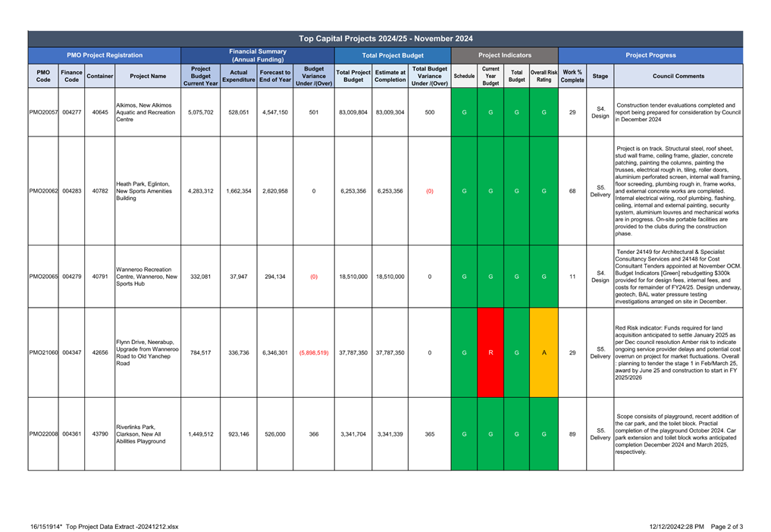Click the Project Progress section header
The height and width of the screenshot is (532, 771).
coord(650,55)
